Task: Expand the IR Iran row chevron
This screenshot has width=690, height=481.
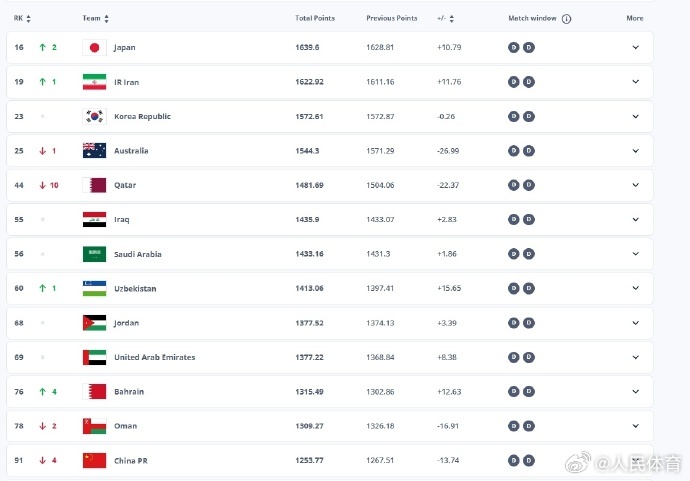Action: [634, 82]
